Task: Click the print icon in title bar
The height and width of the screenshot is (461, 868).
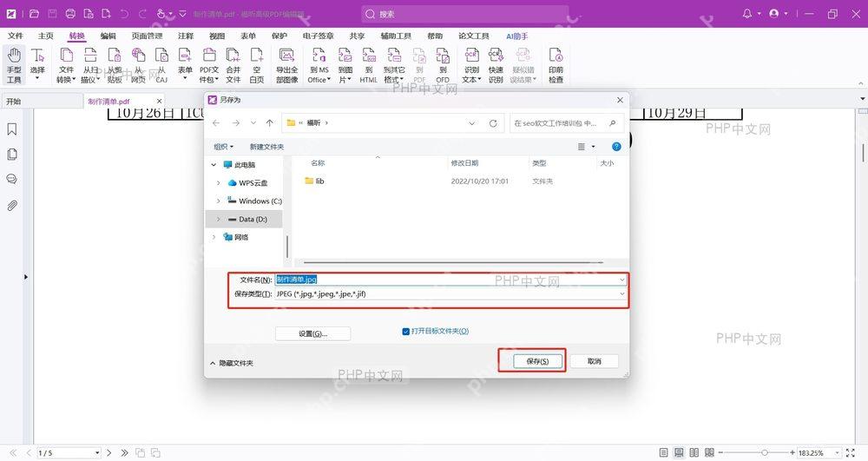Action: 70,13
